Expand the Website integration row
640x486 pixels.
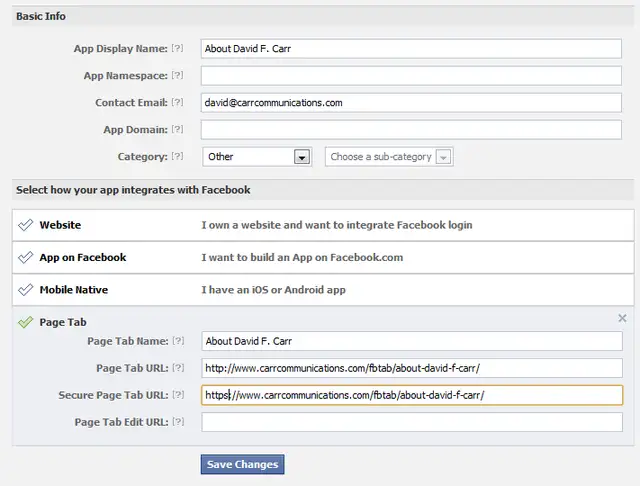coord(323,225)
